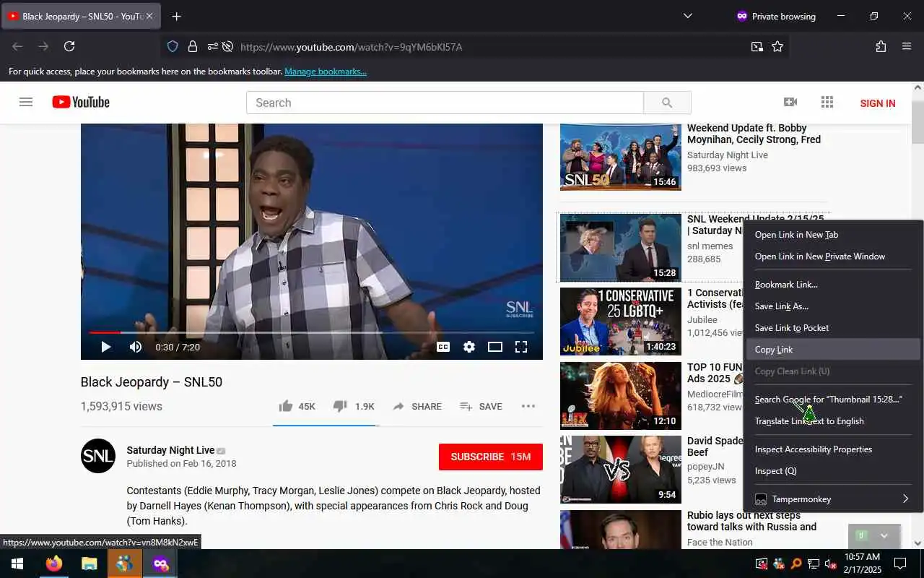Screen dimensions: 924x578
Task: Open the Firefox extensions puzzle icon
Action: 881,46
